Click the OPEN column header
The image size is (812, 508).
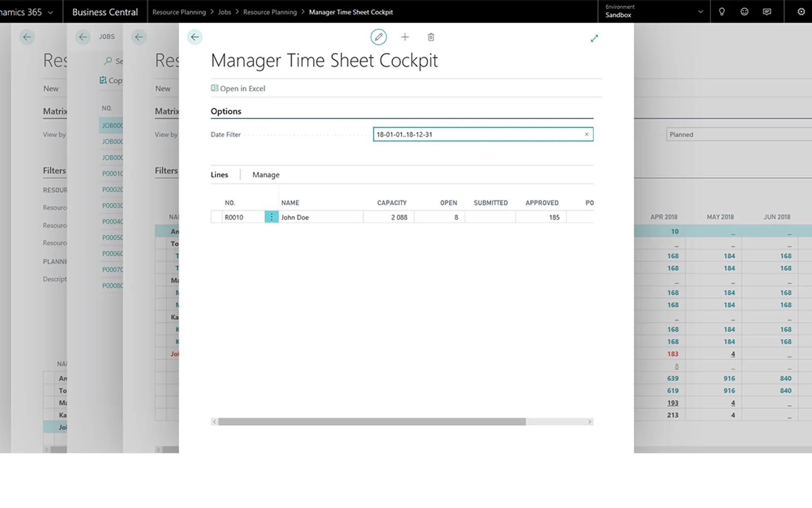(449, 203)
